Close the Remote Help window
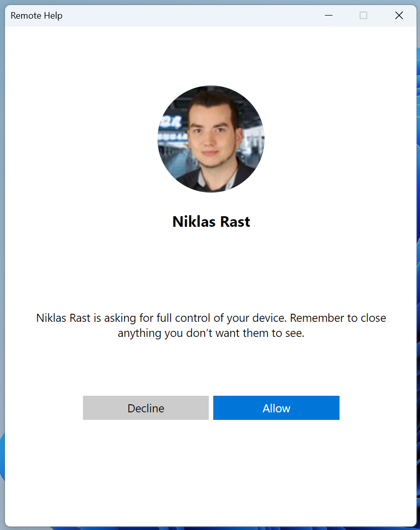Image resolution: width=420 pixels, height=530 pixels. (399, 16)
